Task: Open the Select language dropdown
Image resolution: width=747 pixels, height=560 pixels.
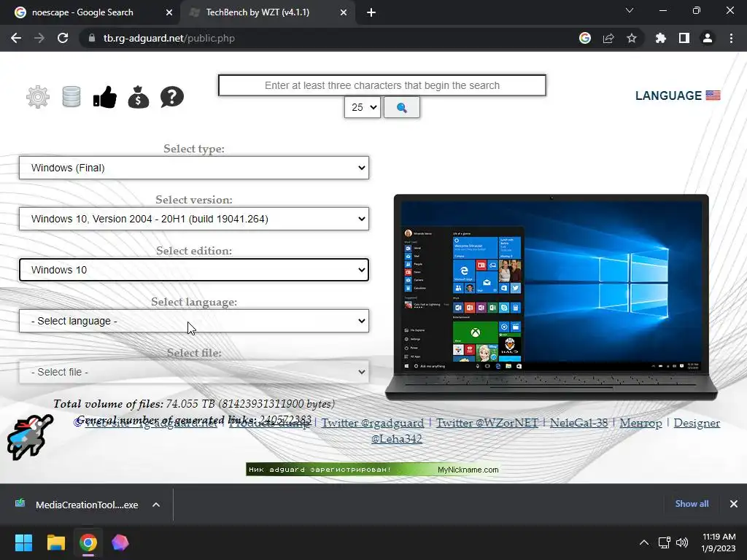Action: (x=194, y=321)
